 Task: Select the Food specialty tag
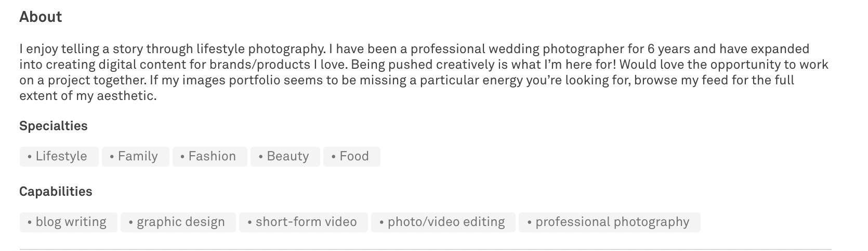point(352,156)
